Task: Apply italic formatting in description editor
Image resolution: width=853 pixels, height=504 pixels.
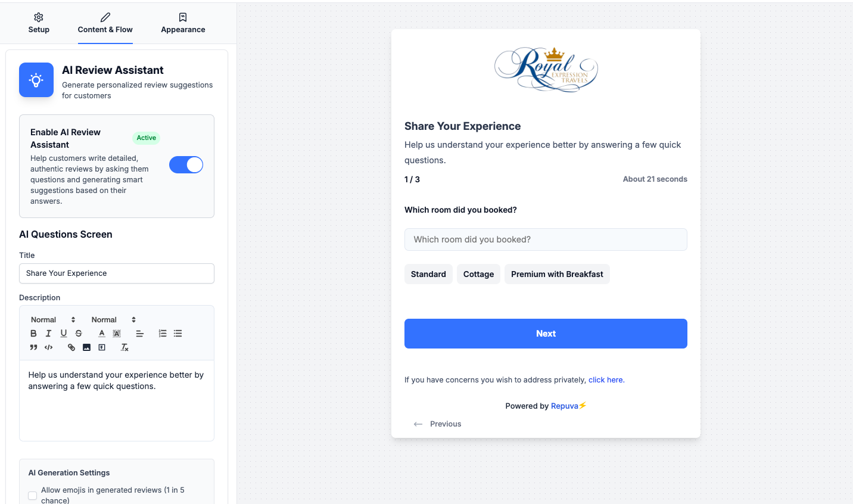Action: point(48,334)
